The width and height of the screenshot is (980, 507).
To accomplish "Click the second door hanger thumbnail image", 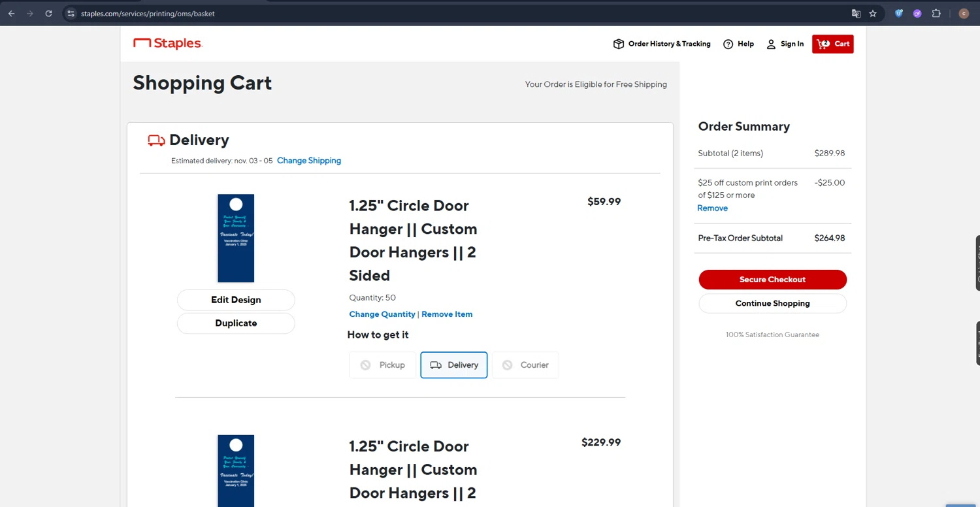I will pyautogui.click(x=236, y=471).
